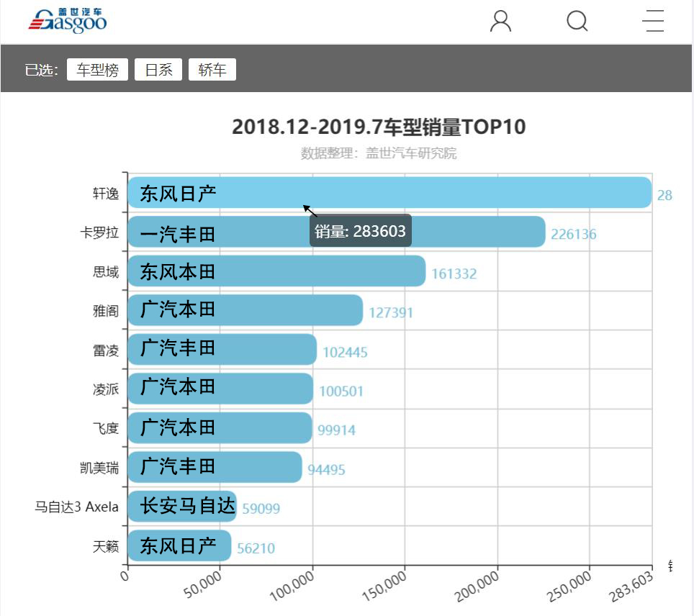Click the 销量: 283603 tooltip
This screenshot has width=694, height=616.
360,230
